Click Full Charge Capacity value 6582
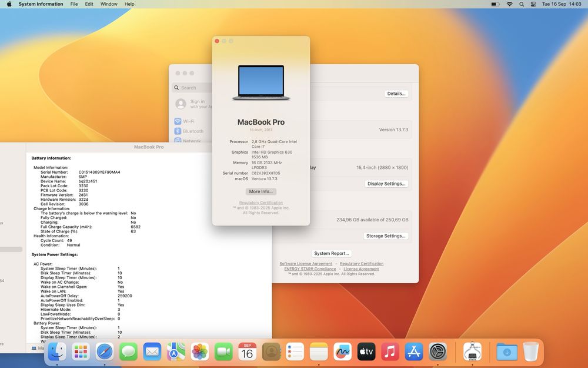 (x=136, y=227)
